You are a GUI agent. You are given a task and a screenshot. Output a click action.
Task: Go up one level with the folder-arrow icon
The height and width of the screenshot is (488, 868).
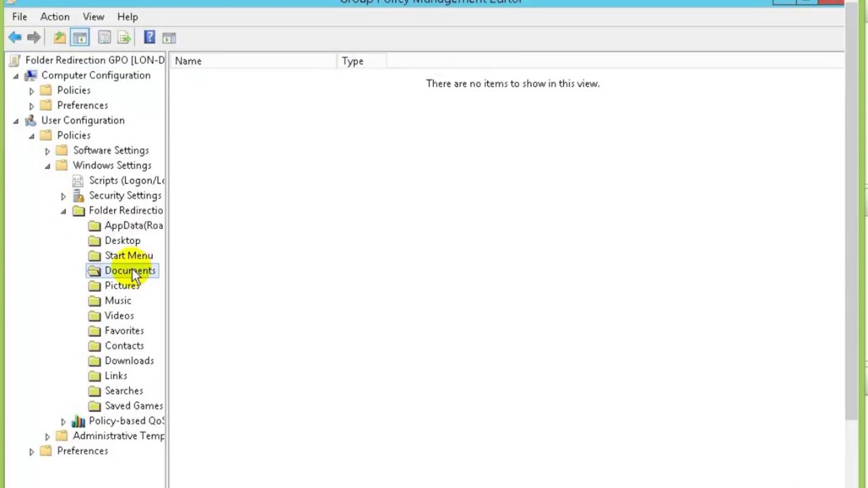click(60, 37)
